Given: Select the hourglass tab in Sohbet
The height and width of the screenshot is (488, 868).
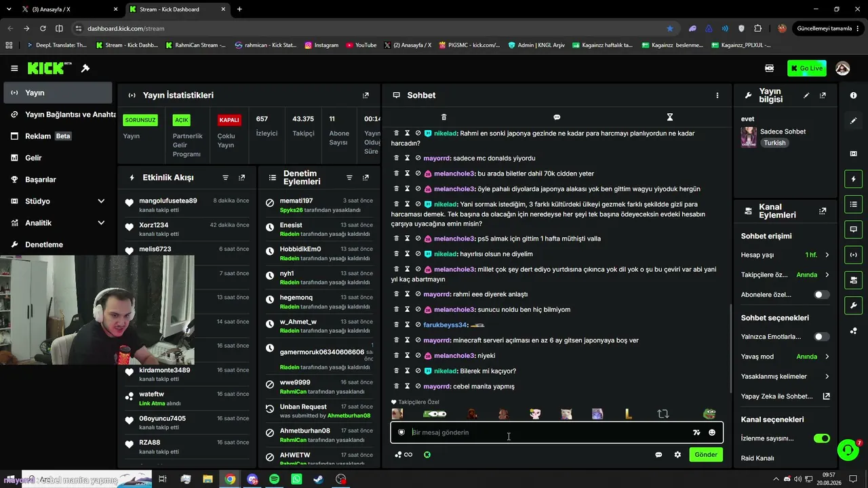Looking at the screenshot, I should click(x=669, y=117).
